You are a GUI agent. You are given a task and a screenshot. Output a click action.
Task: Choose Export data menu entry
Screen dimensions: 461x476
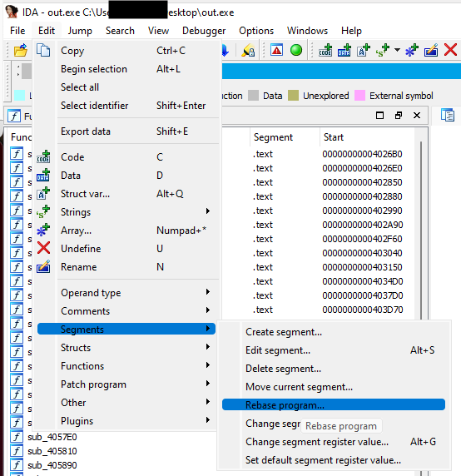(126, 131)
